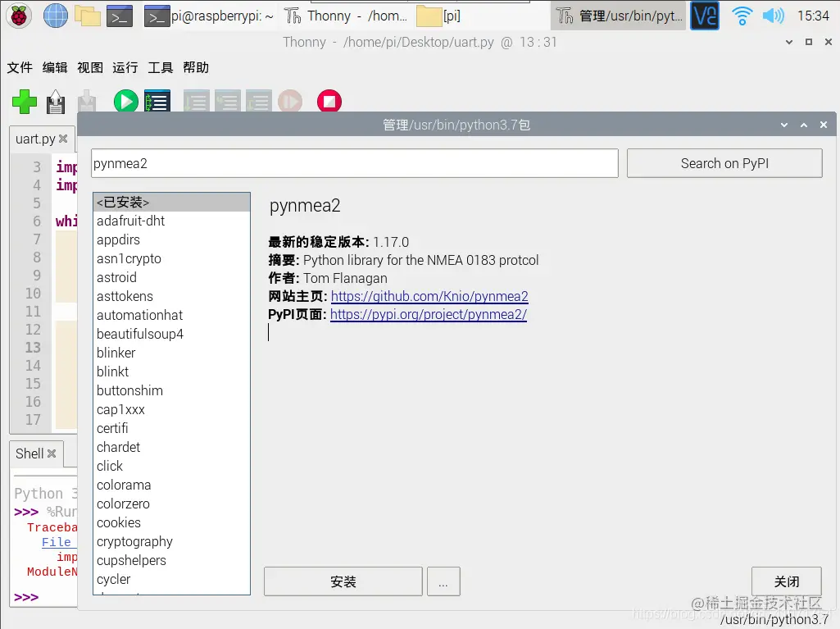Select chardet in the package list
840x629 pixels.
click(x=171, y=447)
